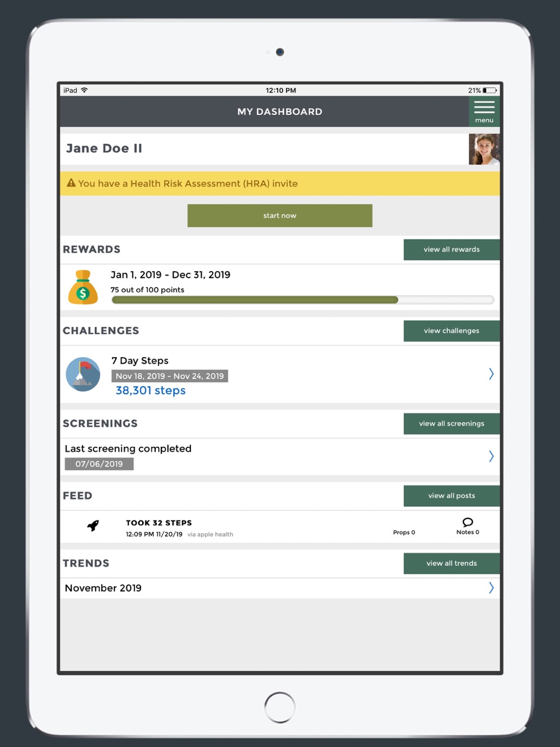The height and width of the screenshot is (747, 560).
Task: Click the rocket icon in feed
Action: point(93,526)
